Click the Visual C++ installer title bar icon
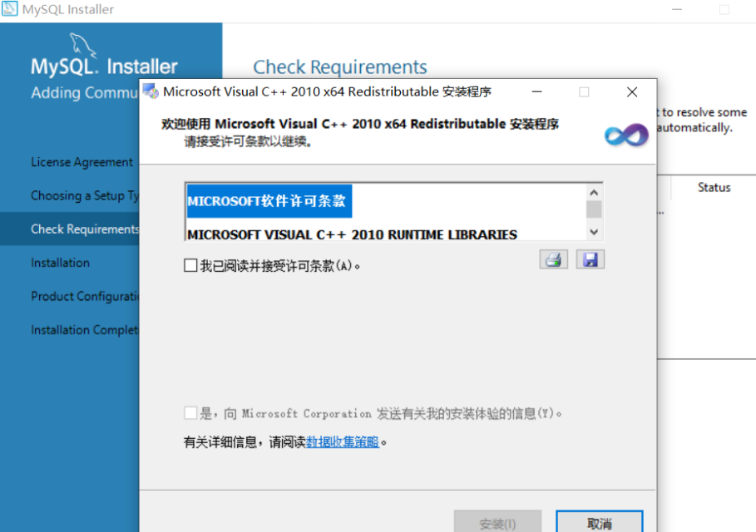Image resolution: width=756 pixels, height=532 pixels. pos(151,91)
